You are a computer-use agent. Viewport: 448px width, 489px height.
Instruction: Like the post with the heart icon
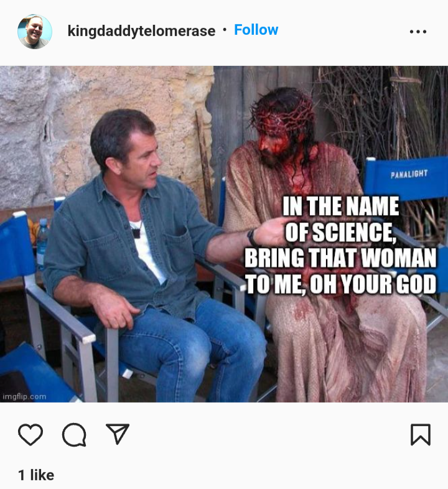[30, 434]
